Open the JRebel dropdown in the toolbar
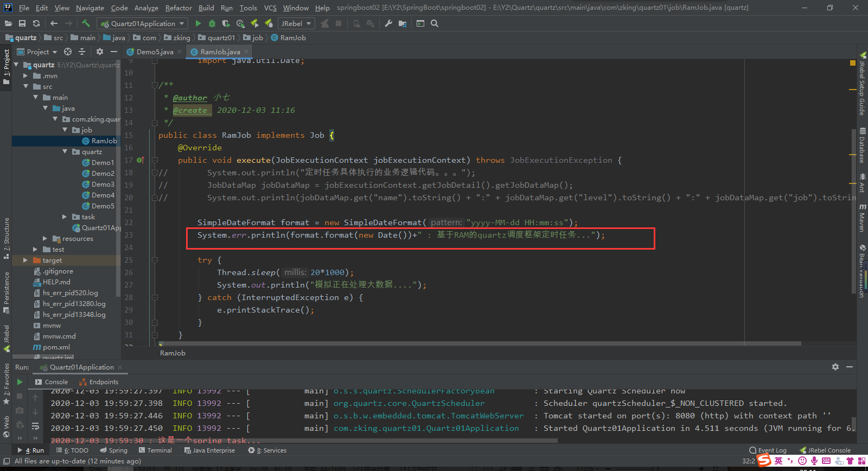 tap(296, 23)
